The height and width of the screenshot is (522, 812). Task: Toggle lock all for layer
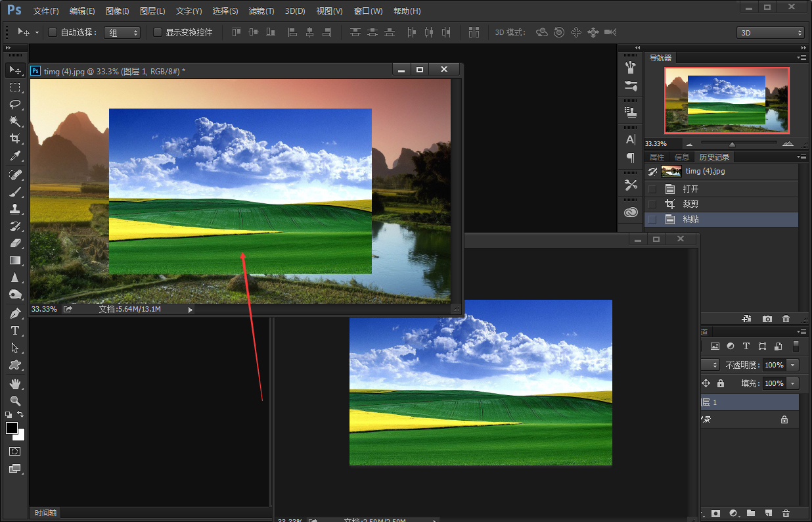tap(721, 383)
